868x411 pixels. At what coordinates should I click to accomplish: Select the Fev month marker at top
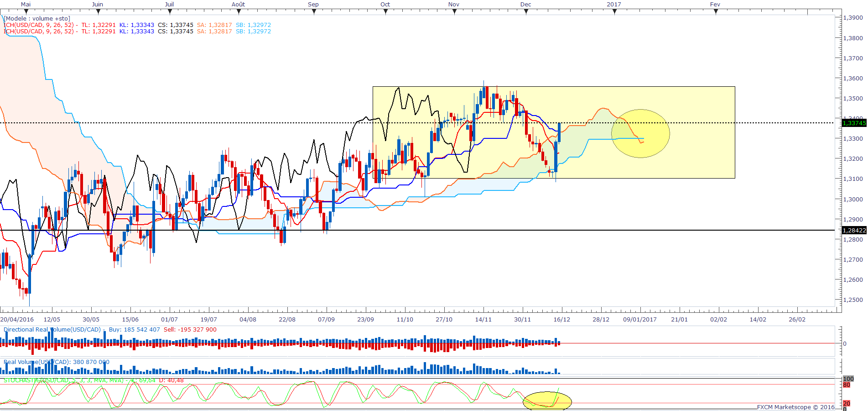click(x=715, y=12)
